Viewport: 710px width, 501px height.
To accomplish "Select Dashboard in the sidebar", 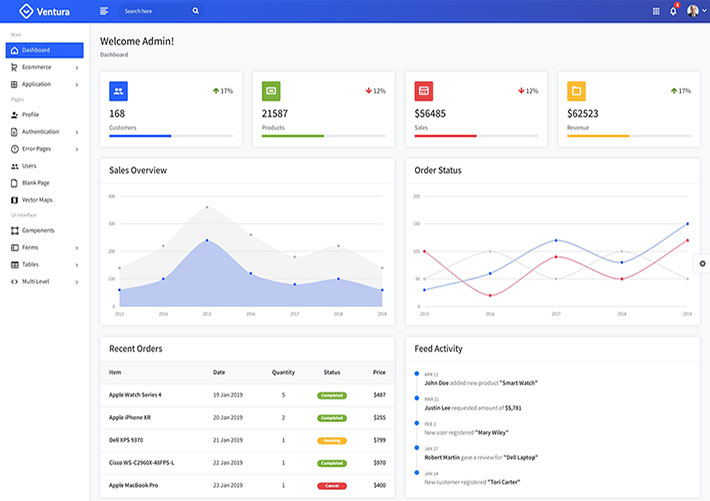I will pos(43,50).
